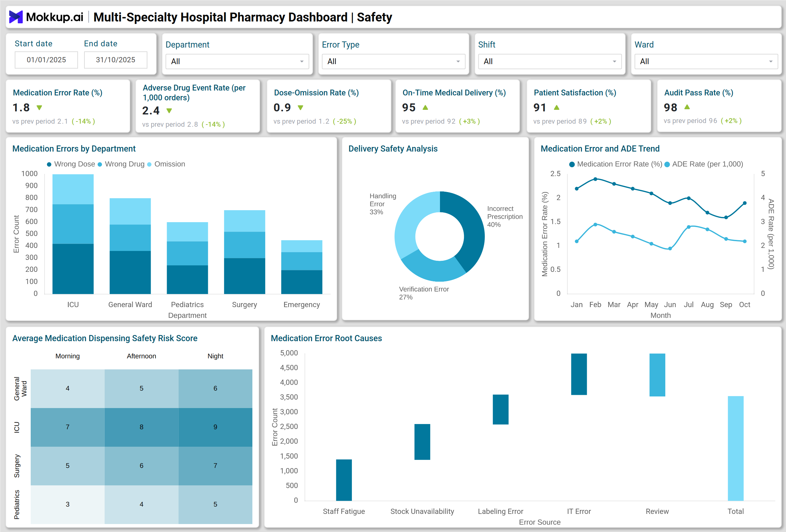786x532 pixels.
Task: Click the Feb point on Medication Error Rate line
Action: 595,179
